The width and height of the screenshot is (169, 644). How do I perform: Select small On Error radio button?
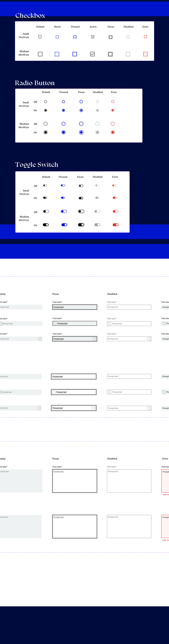[x=113, y=110]
